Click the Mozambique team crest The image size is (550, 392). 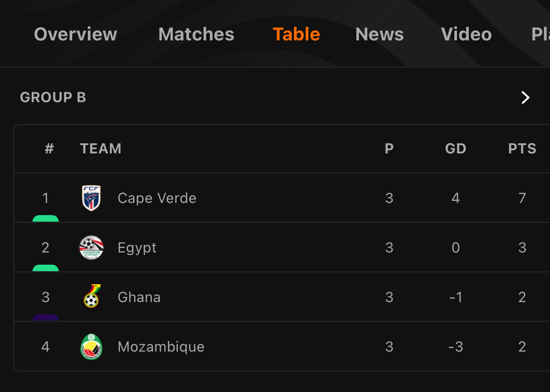pyautogui.click(x=91, y=346)
